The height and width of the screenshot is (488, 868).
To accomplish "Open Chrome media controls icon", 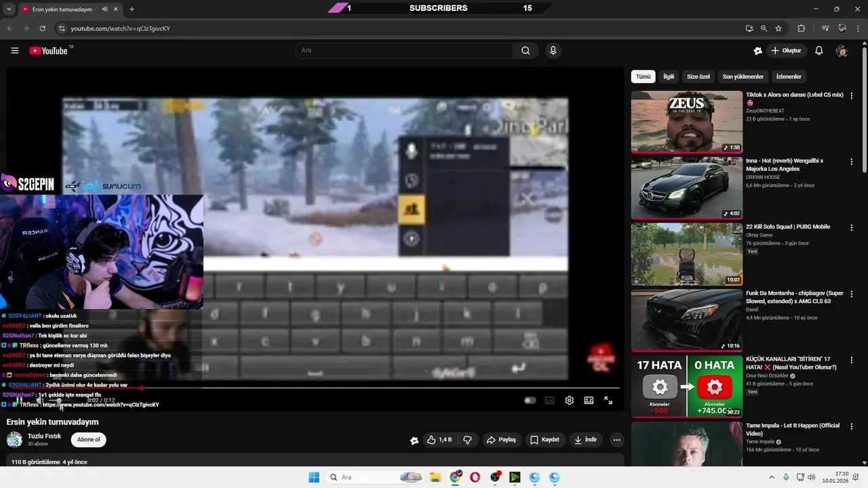I will click(x=825, y=28).
